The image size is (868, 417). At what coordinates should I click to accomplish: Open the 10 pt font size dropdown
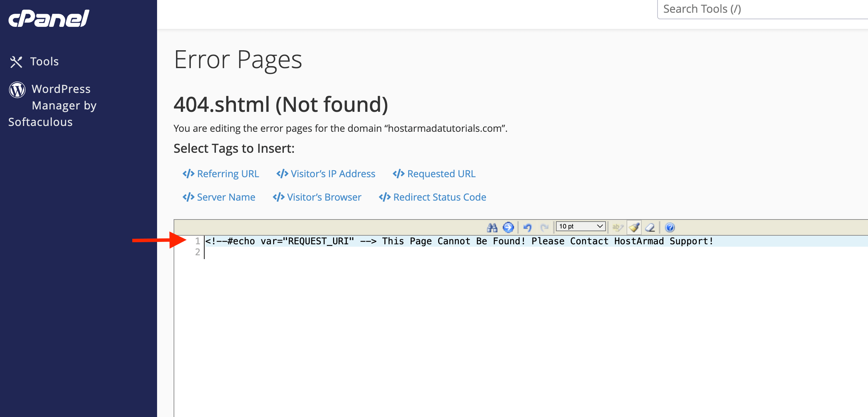pos(581,226)
